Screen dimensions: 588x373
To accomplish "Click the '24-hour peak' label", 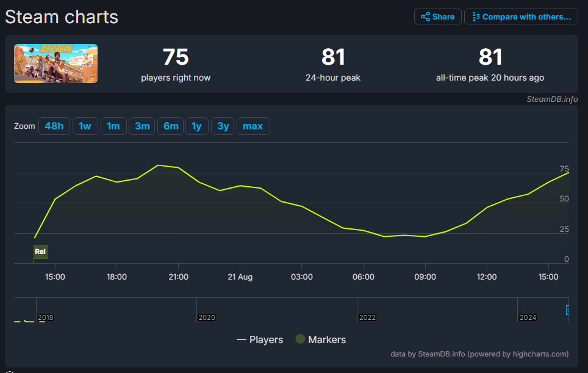I will 333,78.
